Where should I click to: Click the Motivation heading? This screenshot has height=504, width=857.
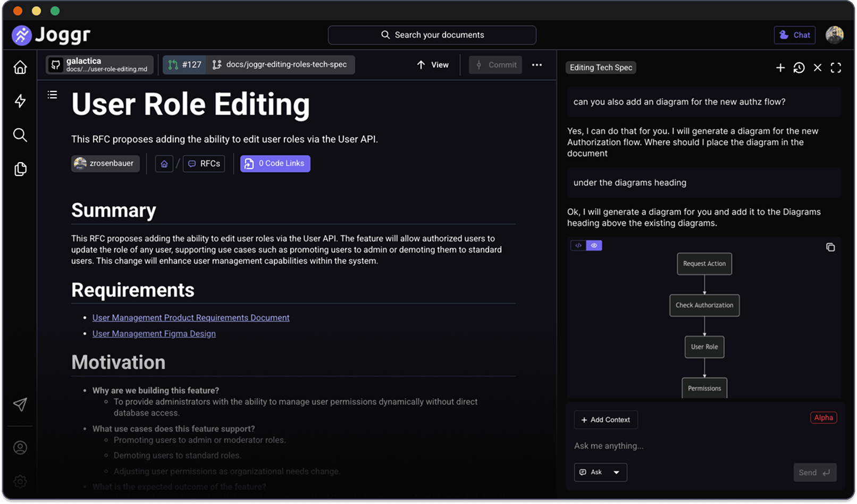click(x=119, y=363)
